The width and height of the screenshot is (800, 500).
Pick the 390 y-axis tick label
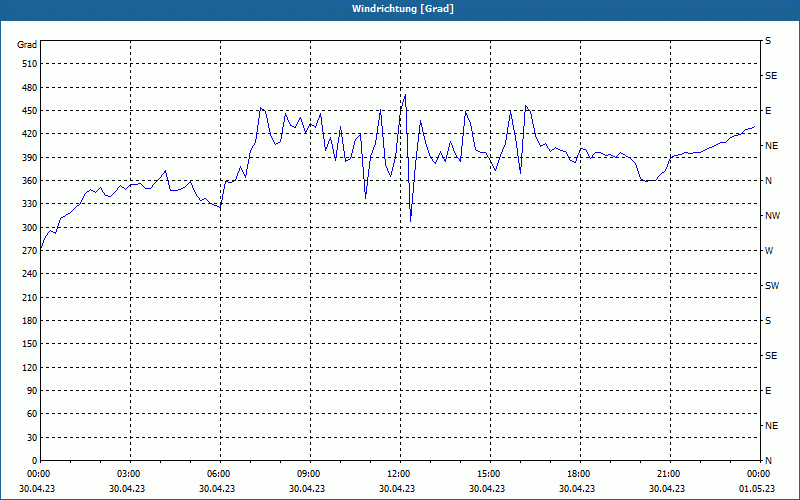pyautogui.click(x=30, y=158)
